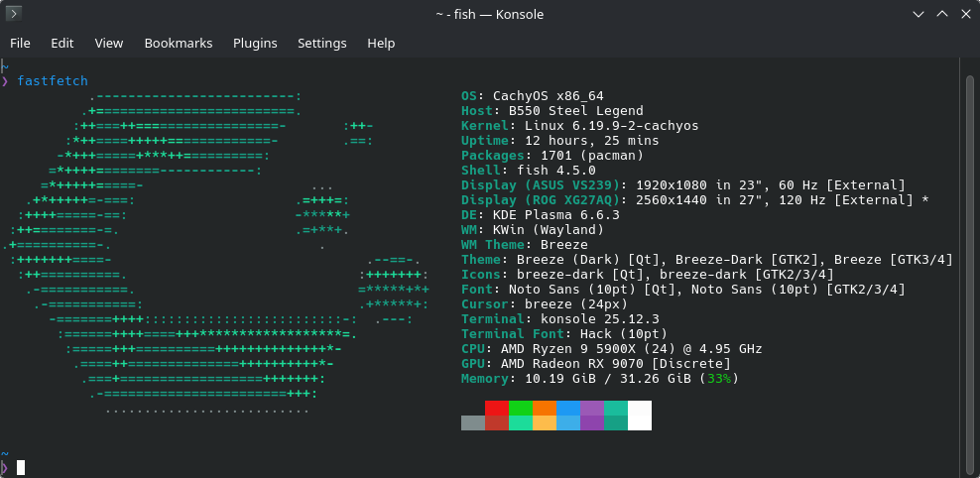
Task: Open the View menu
Action: click(109, 43)
